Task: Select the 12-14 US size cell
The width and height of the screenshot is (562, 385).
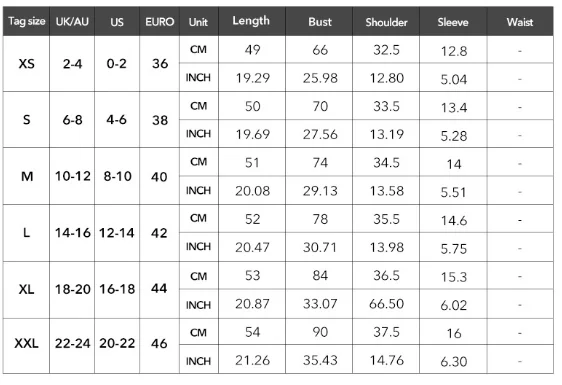Action: tap(117, 233)
